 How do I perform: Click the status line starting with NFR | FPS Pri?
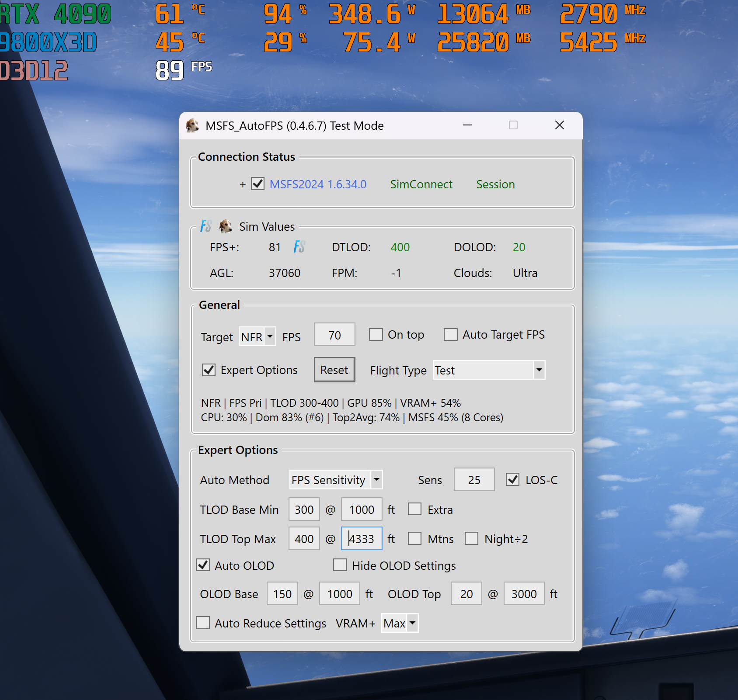[x=331, y=403]
